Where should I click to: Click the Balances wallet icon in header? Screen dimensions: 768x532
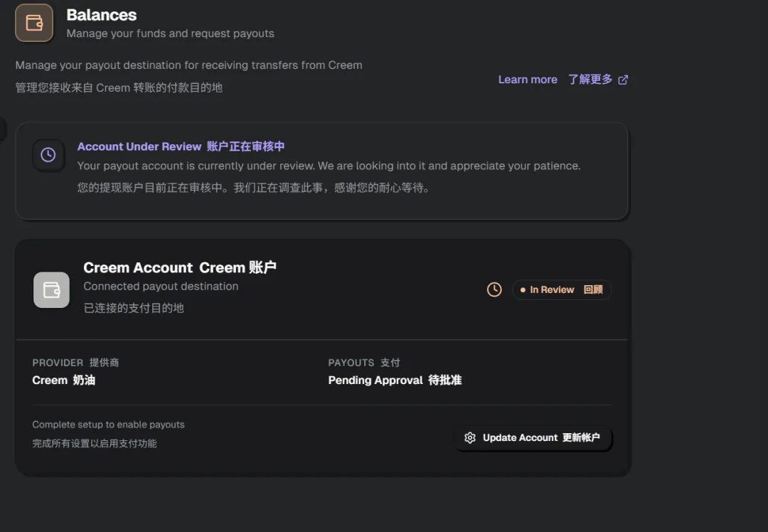pyautogui.click(x=34, y=23)
